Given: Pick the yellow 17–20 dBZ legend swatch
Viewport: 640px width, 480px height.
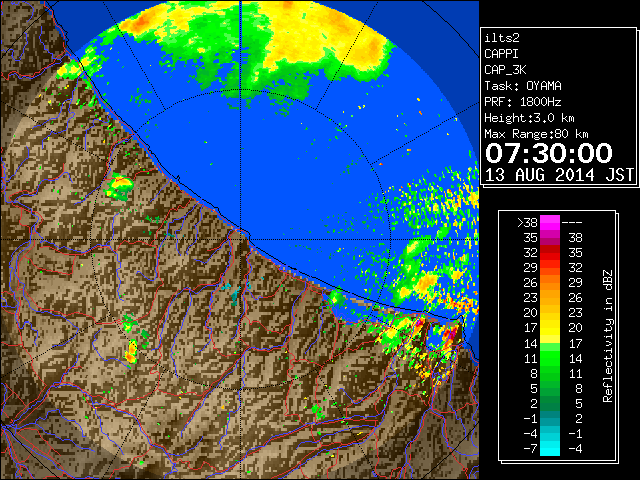Looking at the screenshot, I should [x=550, y=328].
